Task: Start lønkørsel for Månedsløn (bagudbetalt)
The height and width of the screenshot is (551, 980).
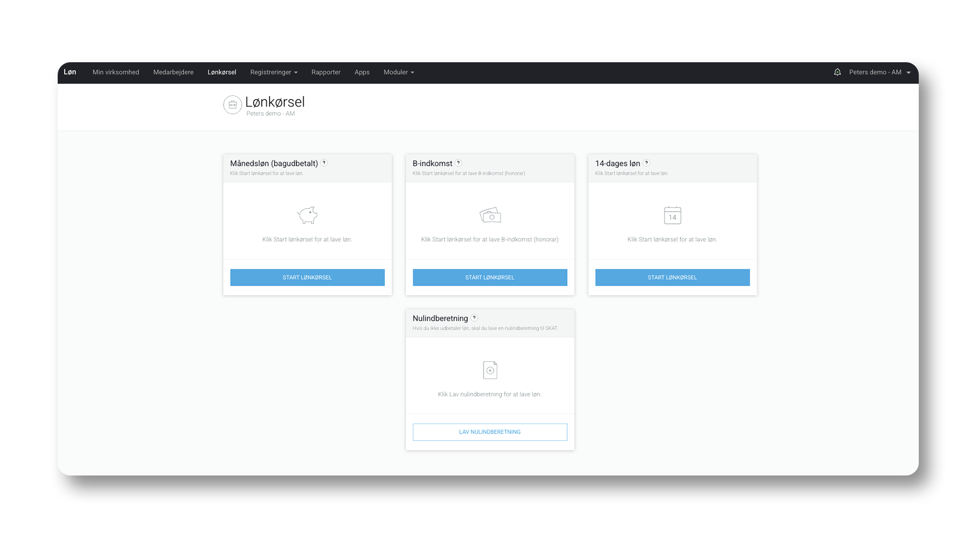Action: click(x=307, y=277)
